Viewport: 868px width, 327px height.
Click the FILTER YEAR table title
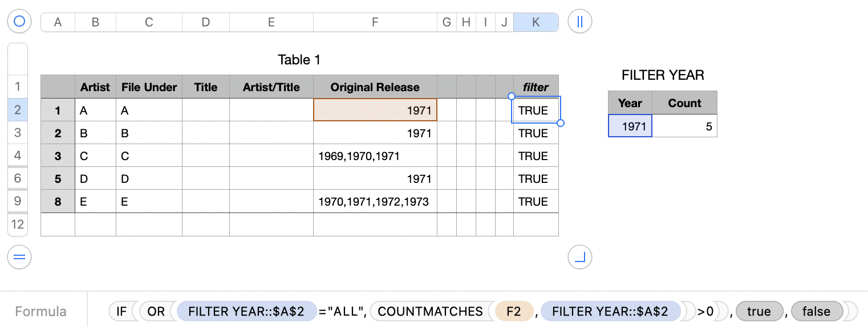tap(663, 75)
